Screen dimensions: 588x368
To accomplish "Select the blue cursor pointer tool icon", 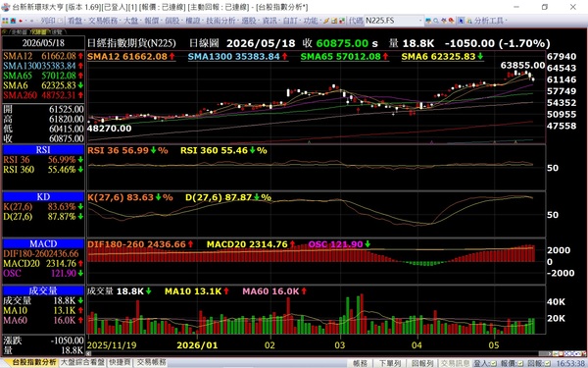I will [461, 21].
